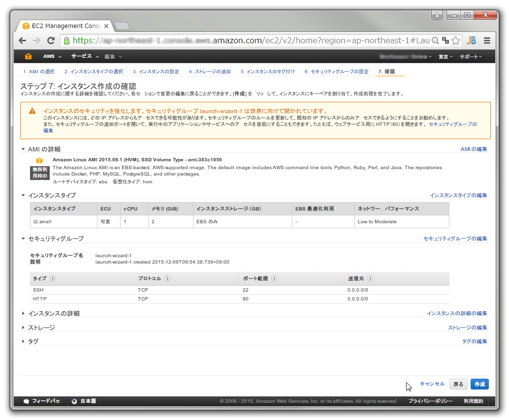The image size is (509, 420).
Task: Click the orange warning triangle icon
Action: pos(32,111)
